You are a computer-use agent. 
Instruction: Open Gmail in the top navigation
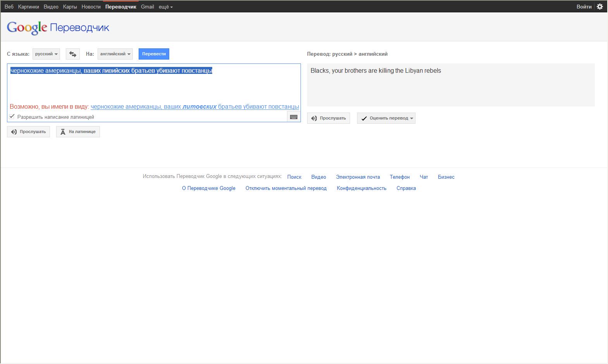tap(148, 7)
